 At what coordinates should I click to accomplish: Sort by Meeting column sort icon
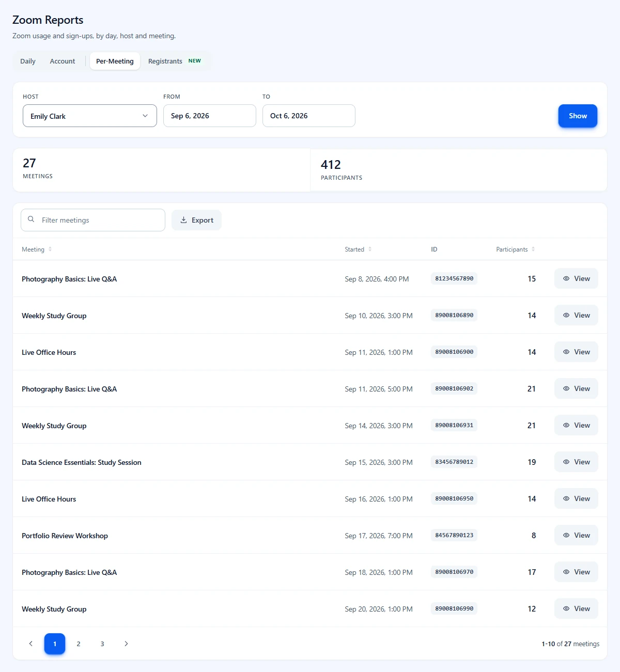click(50, 249)
